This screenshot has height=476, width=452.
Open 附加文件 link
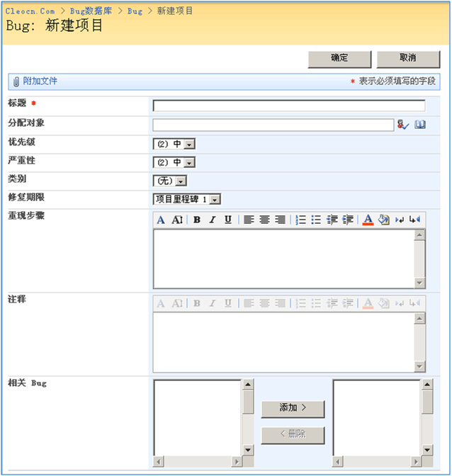pos(40,81)
